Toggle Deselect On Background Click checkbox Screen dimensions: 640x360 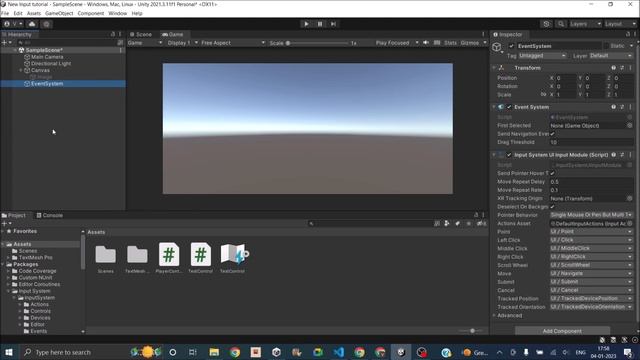[x=552, y=207]
